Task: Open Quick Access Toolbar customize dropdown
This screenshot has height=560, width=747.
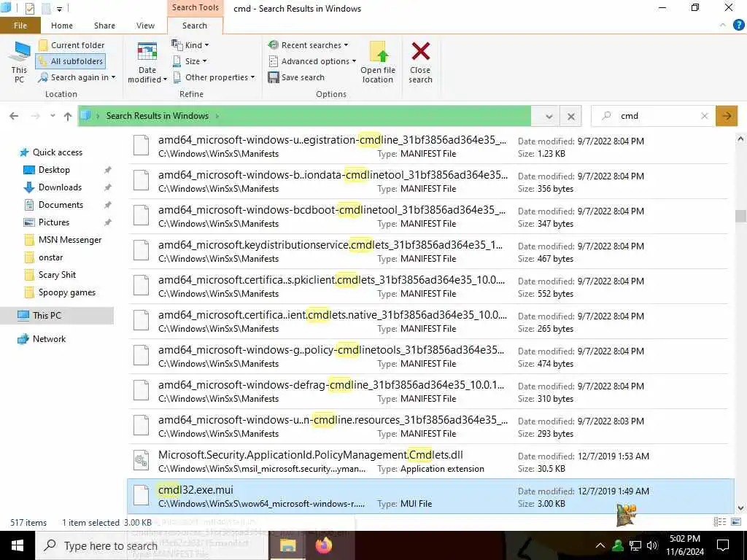Action: [60, 9]
